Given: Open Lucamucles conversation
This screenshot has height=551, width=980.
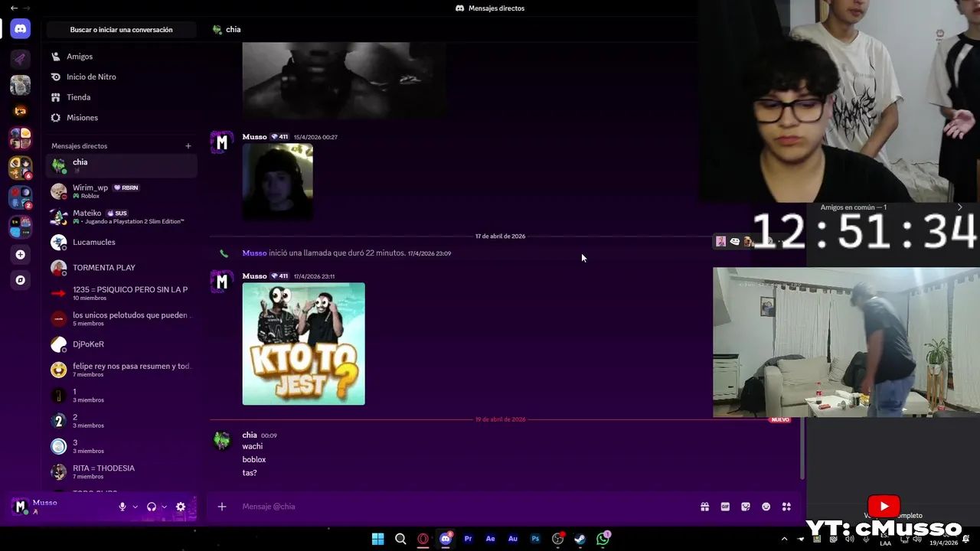Looking at the screenshot, I should click(x=121, y=242).
